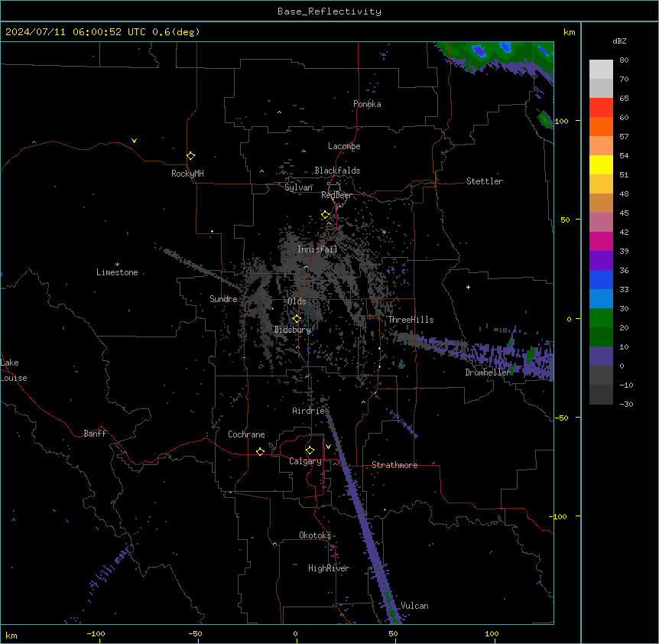Pick the purple swatch near 39 dBZ
This screenshot has width=659, height=644.
[601, 260]
